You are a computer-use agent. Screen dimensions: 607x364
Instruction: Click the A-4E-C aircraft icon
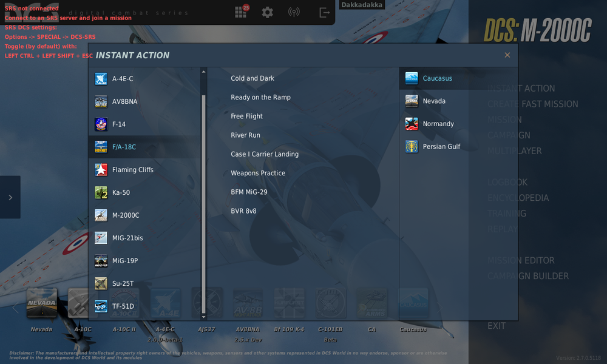click(x=101, y=78)
